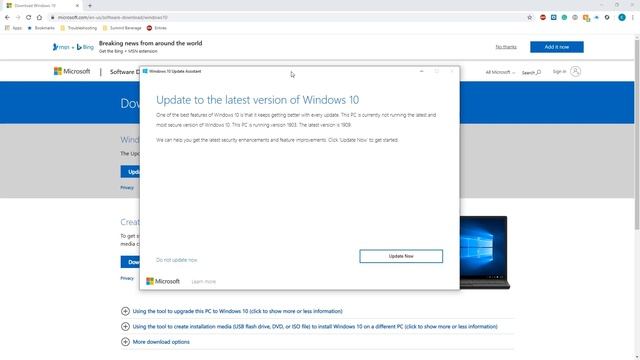Click the Sign in user avatar icon
640x360 pixels.
575,71
